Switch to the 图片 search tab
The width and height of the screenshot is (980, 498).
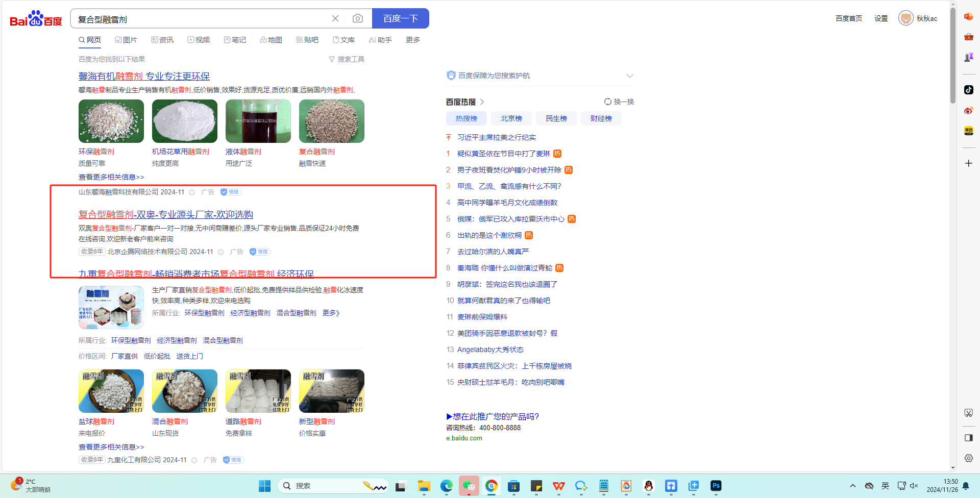pos(126,40)
